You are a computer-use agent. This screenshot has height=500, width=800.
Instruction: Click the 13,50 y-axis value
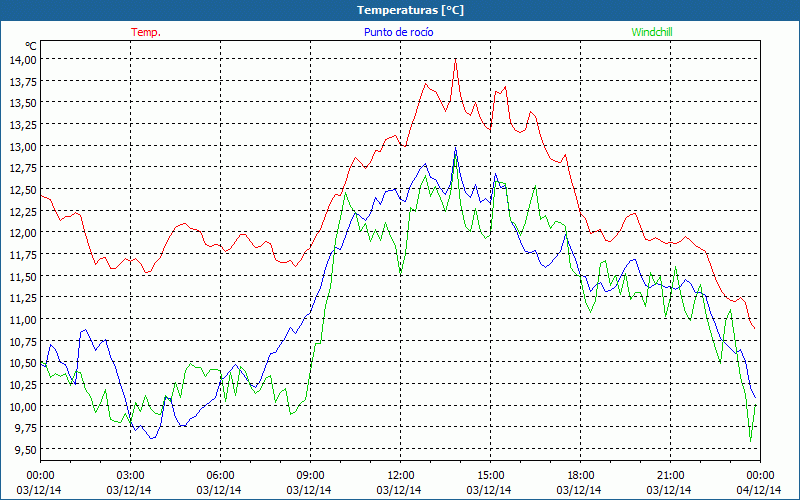23,103
